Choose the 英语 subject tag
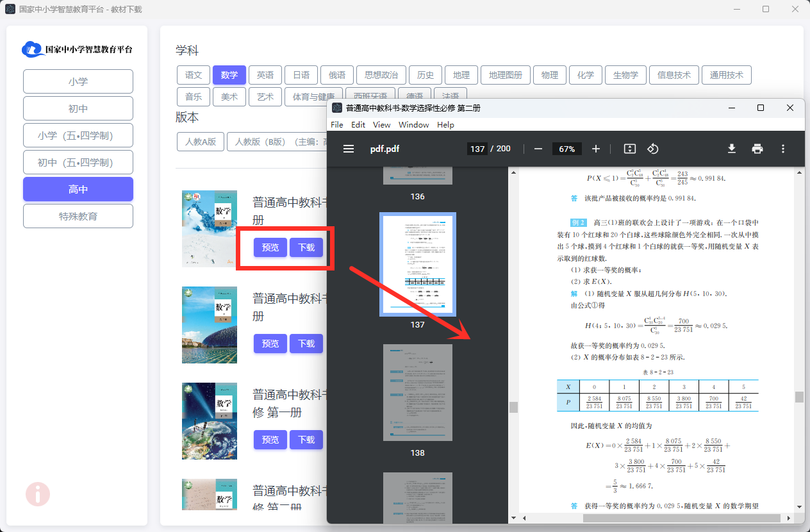The image size is (810, 532). [265, 75]
